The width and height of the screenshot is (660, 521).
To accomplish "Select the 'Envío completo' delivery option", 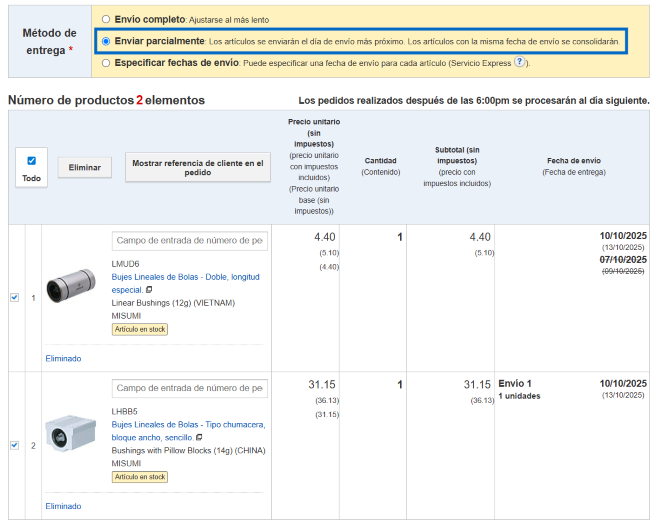I will click(x=106, y=19).
